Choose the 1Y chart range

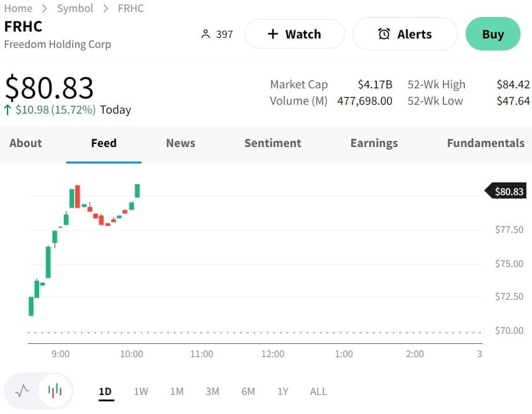pos(282,391)
